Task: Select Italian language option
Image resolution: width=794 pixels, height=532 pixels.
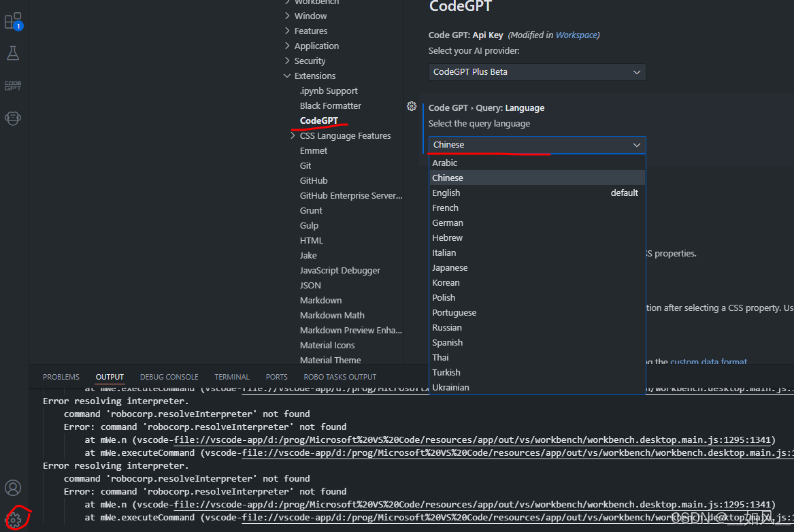Action: tap(537, 252)
